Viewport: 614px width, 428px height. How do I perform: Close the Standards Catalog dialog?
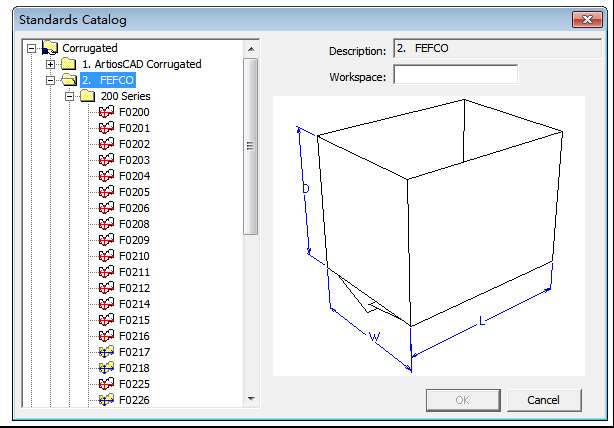[586, 19]
